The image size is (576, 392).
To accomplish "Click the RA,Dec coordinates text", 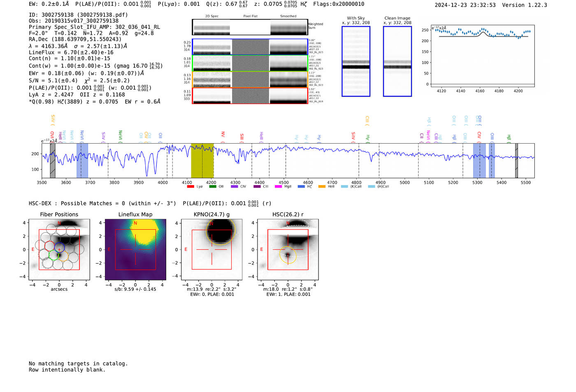I will point(75,39).
